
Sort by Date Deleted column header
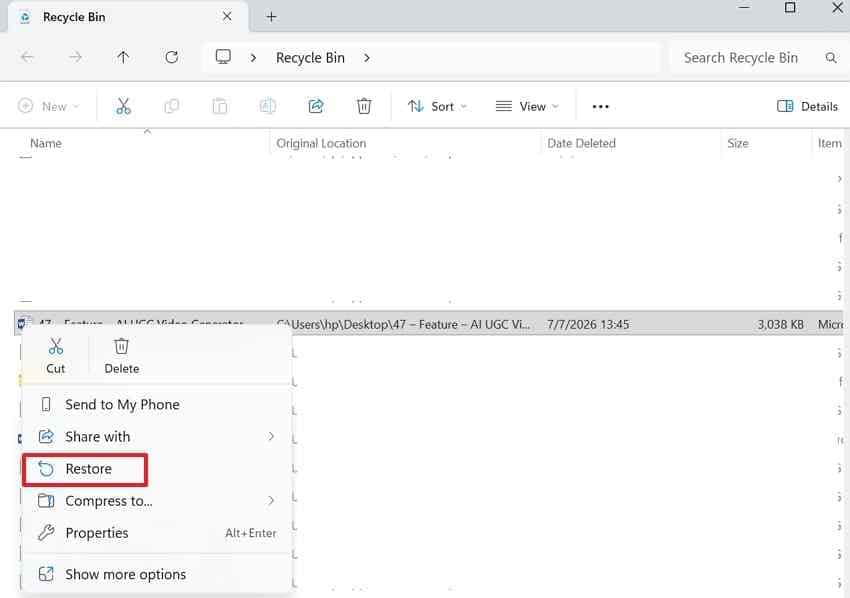click(x=581, y=143)
